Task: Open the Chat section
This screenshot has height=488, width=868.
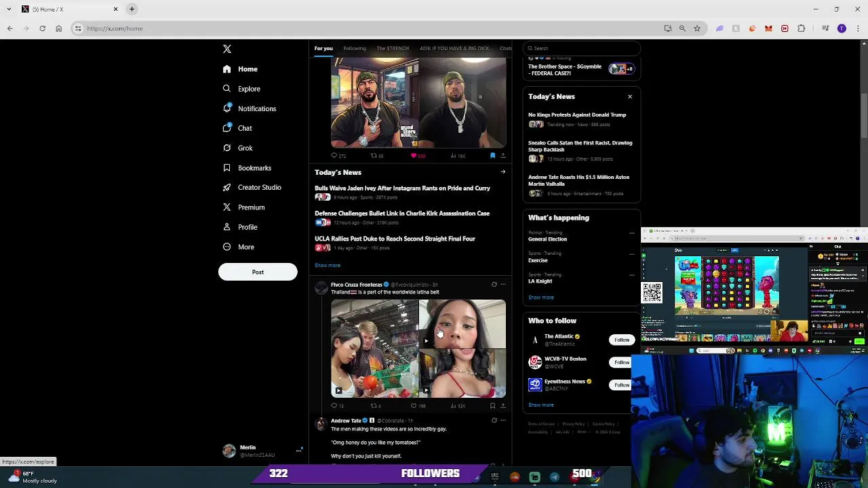Action: coord(237,128)
